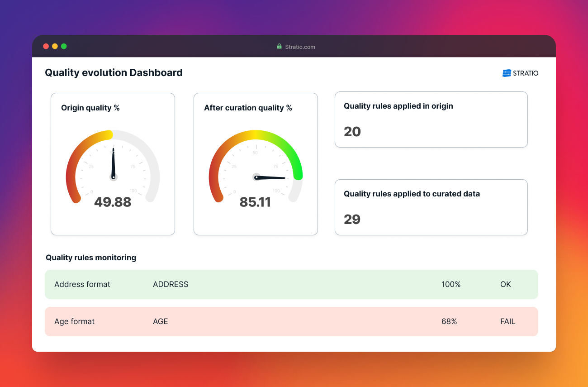The height and width of the screenshot is (387, 588).
Task: Click the AGE column field label
Action: [160, 321]
